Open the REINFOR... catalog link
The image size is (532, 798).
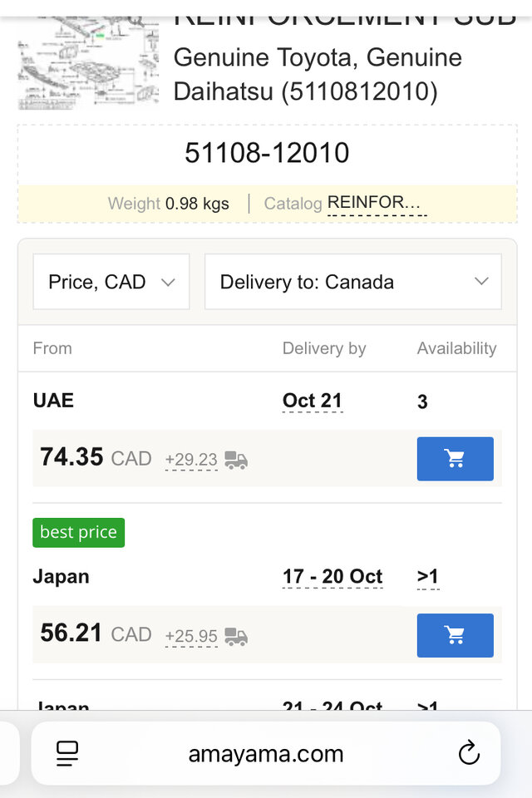coord(377,202)
